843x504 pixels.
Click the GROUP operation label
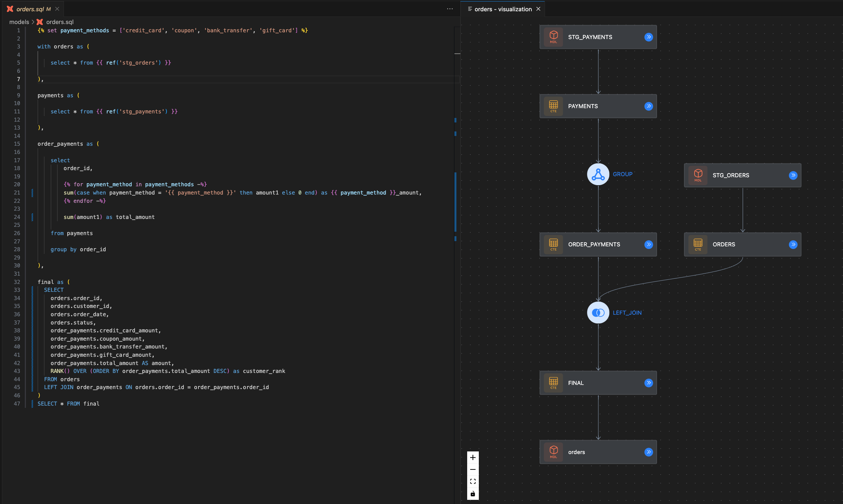pyautogui.click(x=623, y=174)
